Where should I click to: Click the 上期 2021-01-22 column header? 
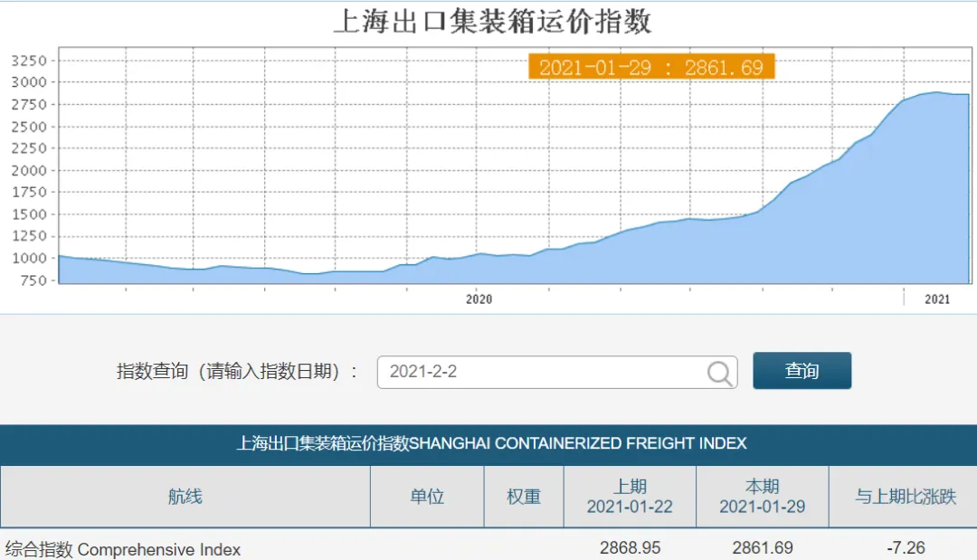(x=630, y=497)
